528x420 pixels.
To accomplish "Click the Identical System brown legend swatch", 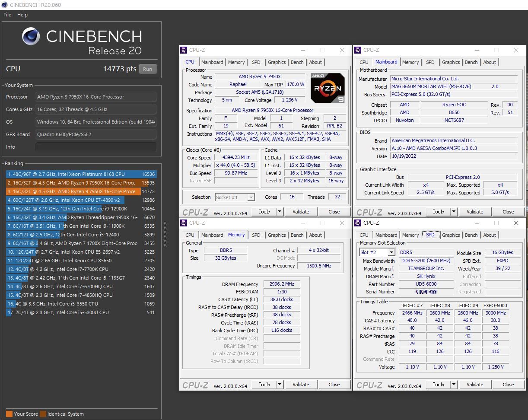I will (43, 414).
